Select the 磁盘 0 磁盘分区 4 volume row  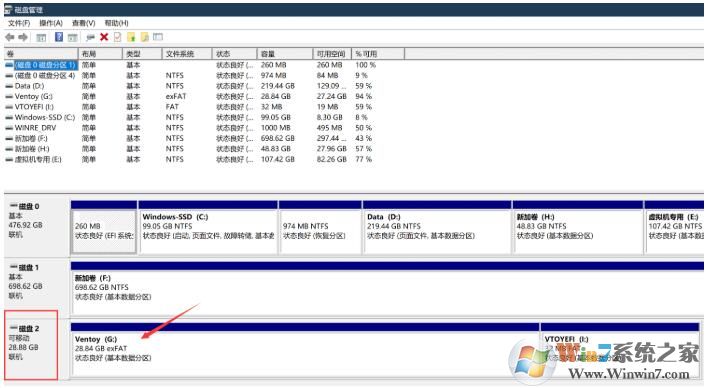[x=45, y=76]
